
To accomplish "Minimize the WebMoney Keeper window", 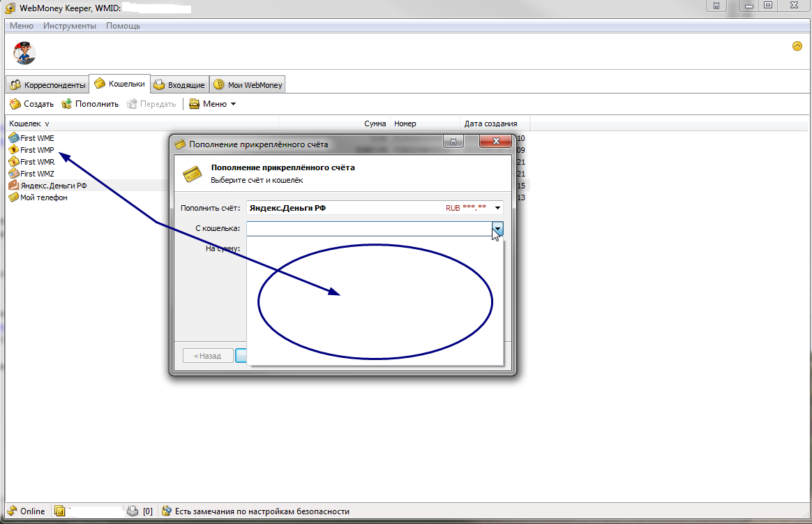I will pyautogui.click(x=749, y=6).
